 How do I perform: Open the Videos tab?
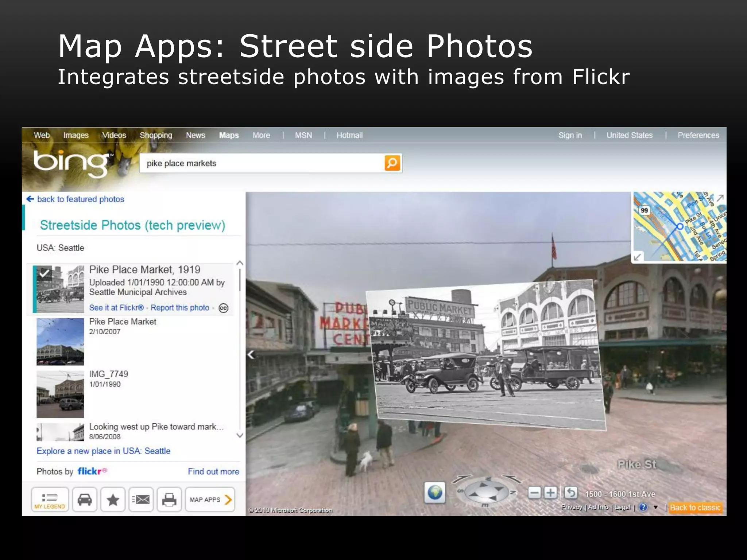coord(114,135)
